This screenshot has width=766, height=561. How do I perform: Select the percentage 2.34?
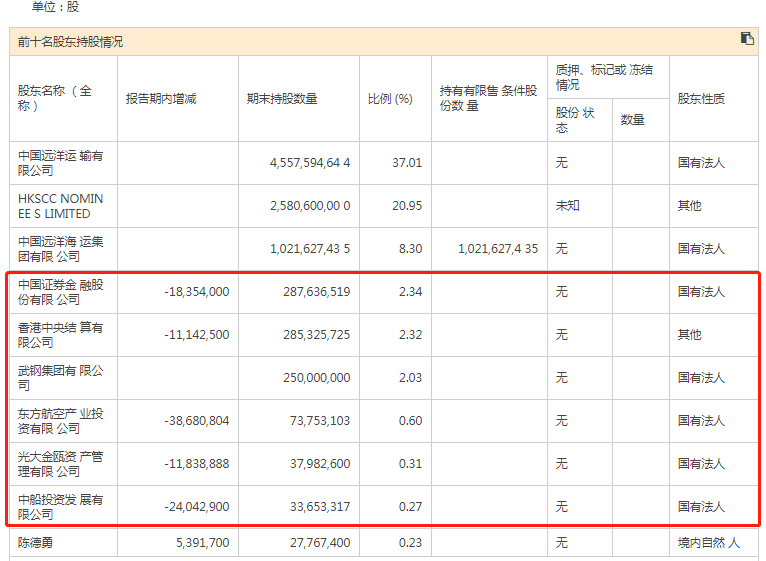410,292
